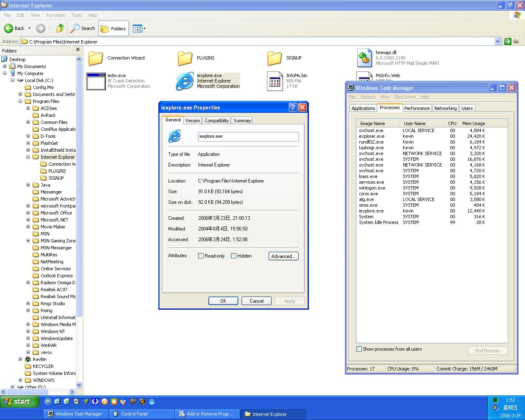525x420 pixels.
Task: Toggle the Folders pane button
Action: click(114, 28)
